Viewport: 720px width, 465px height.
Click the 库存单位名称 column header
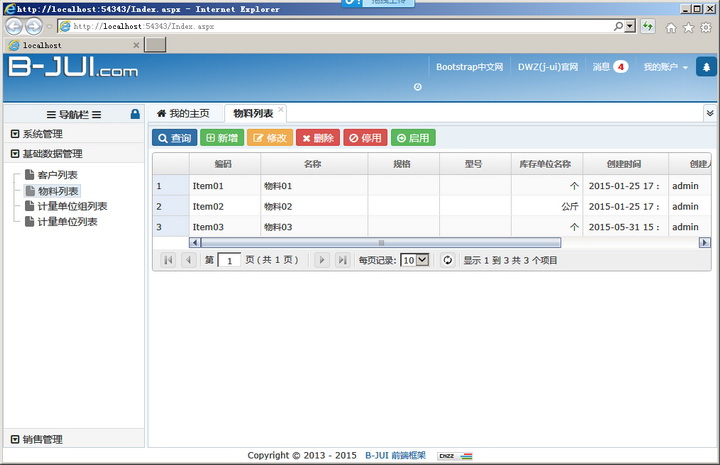pos(546,164)
